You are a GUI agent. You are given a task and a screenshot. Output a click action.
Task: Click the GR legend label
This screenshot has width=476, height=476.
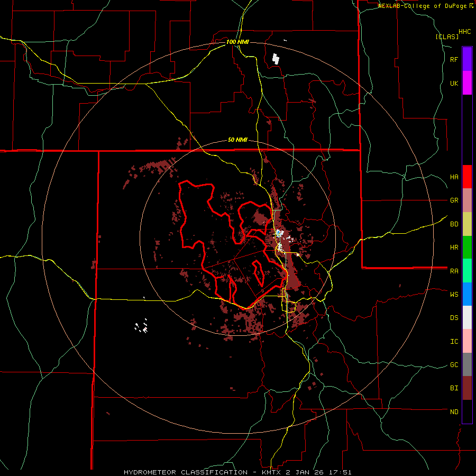(x=454, y=200)
